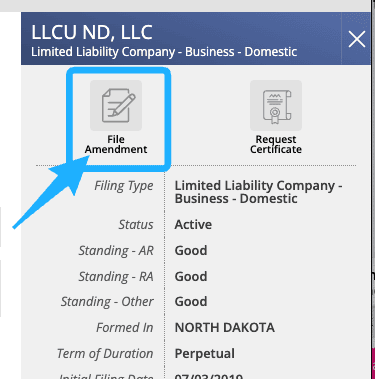
Task: Select the Good value for Standing - RA
Action: (x=191, y=277)
